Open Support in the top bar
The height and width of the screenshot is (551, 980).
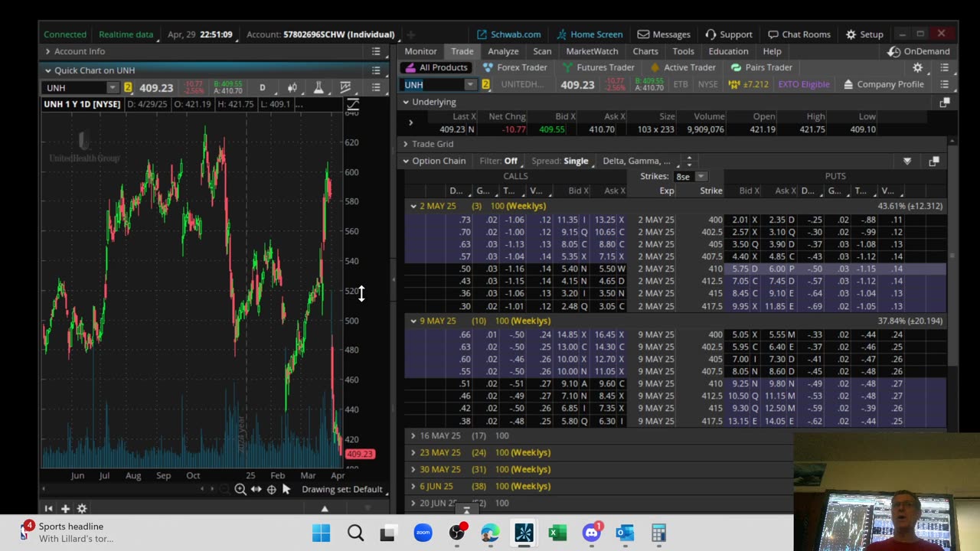[729, 34]
